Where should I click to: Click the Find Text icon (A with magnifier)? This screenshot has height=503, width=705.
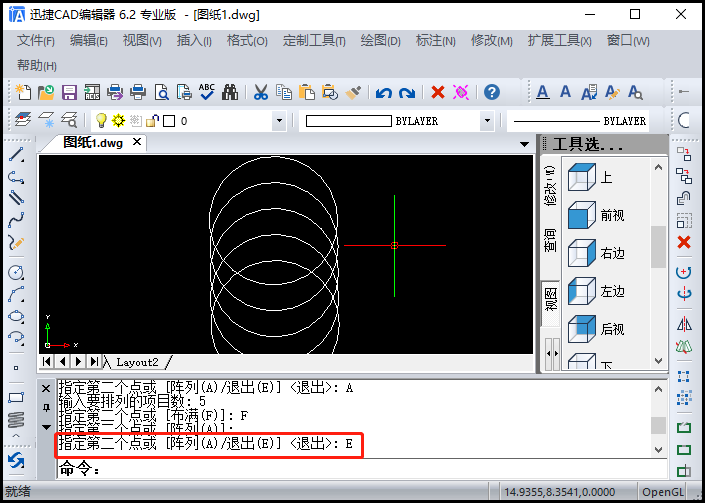[x=635, y=92]
